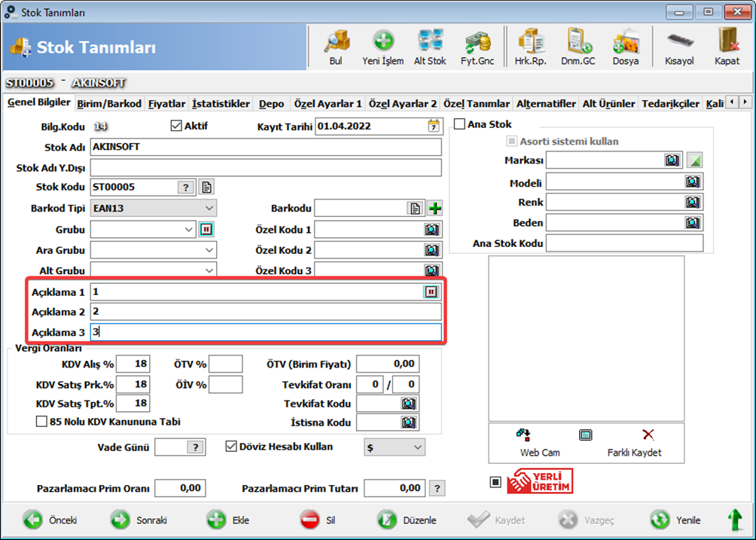
Task: Click the Açıklama 2 input field
Action: coord(266,312)
